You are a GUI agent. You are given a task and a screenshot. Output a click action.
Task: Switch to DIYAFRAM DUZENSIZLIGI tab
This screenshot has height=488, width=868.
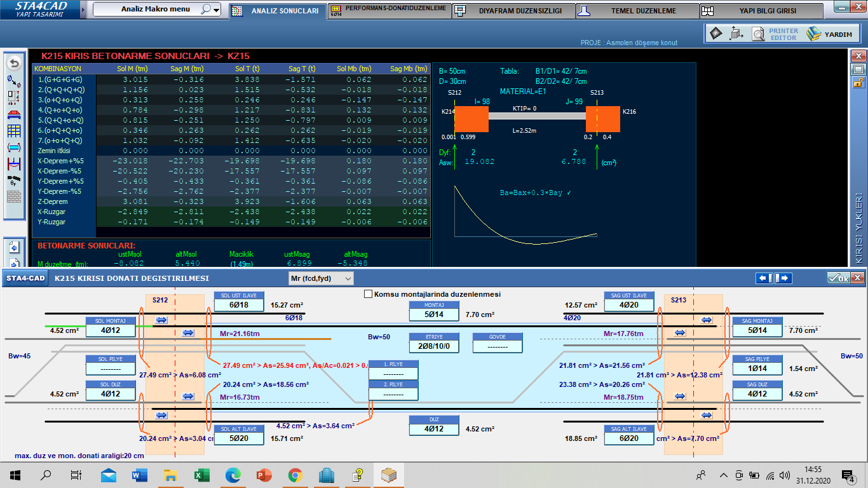coord(515,11)
